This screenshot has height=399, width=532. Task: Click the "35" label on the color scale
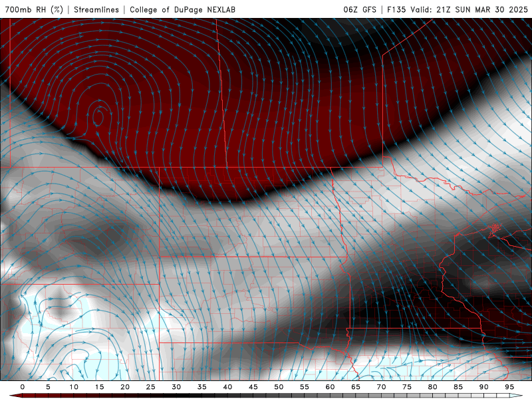[x=202, y=387]
